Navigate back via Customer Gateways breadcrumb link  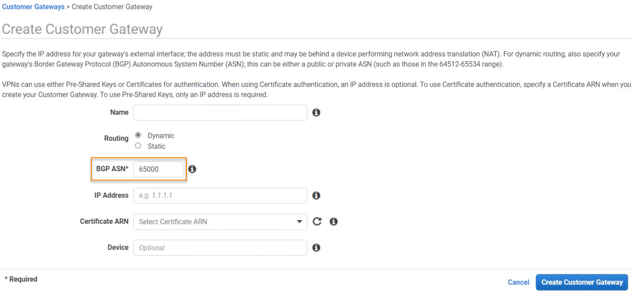33,7
